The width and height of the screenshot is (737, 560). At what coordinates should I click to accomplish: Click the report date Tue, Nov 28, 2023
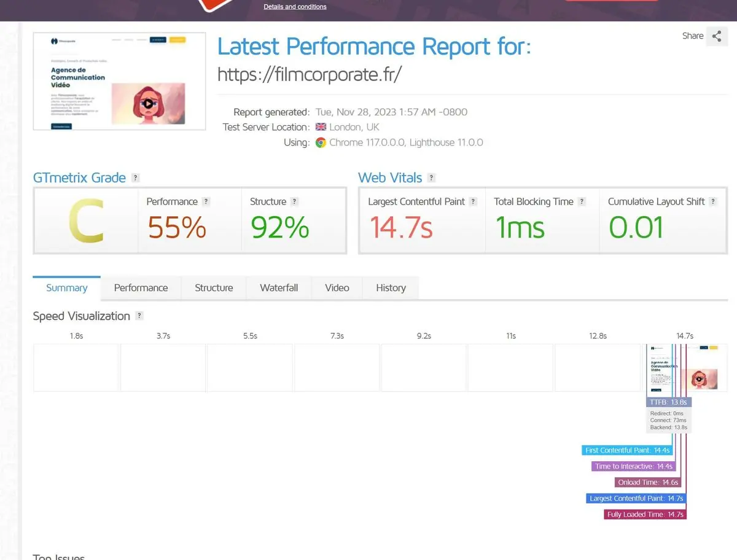391,112
